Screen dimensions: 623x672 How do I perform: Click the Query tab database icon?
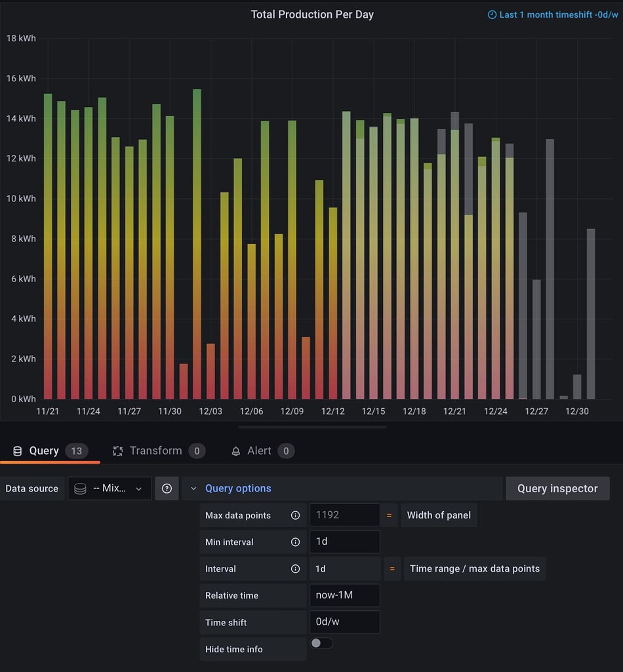coord(17,451)
